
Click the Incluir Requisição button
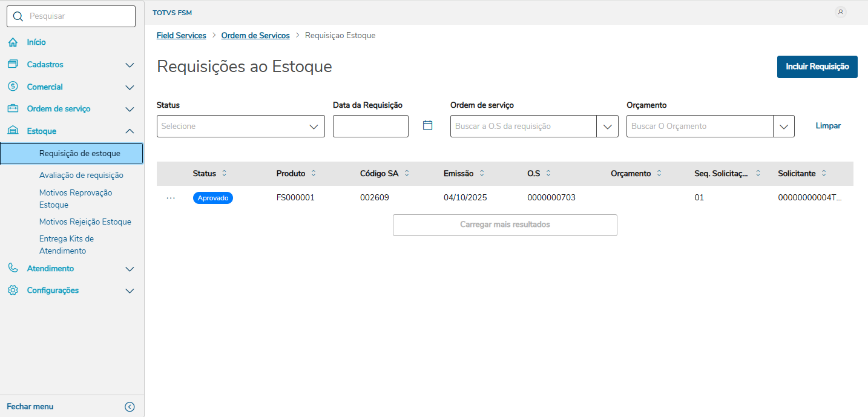tap(817, 67)
